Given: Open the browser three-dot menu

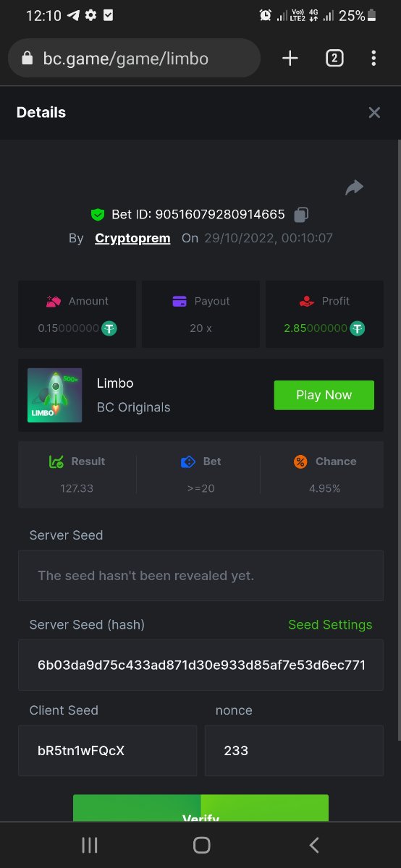Looking at the screenshot, I should coord(373,59).
